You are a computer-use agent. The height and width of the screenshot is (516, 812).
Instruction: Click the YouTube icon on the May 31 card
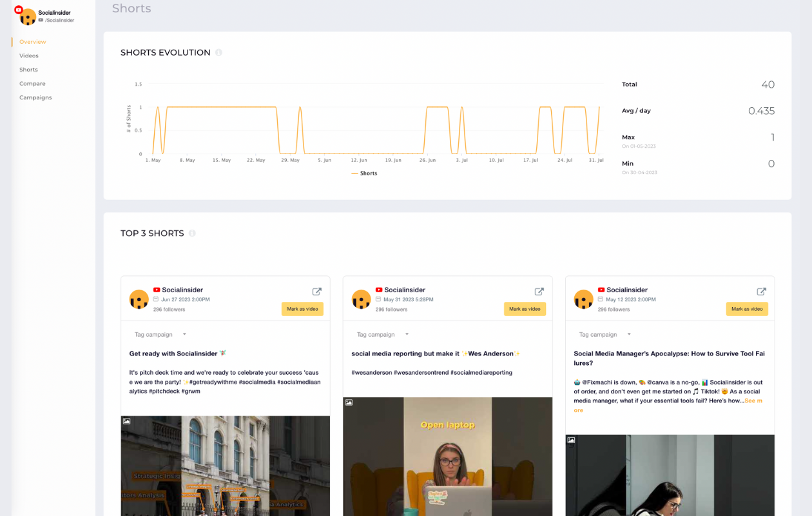pos(379,290)
